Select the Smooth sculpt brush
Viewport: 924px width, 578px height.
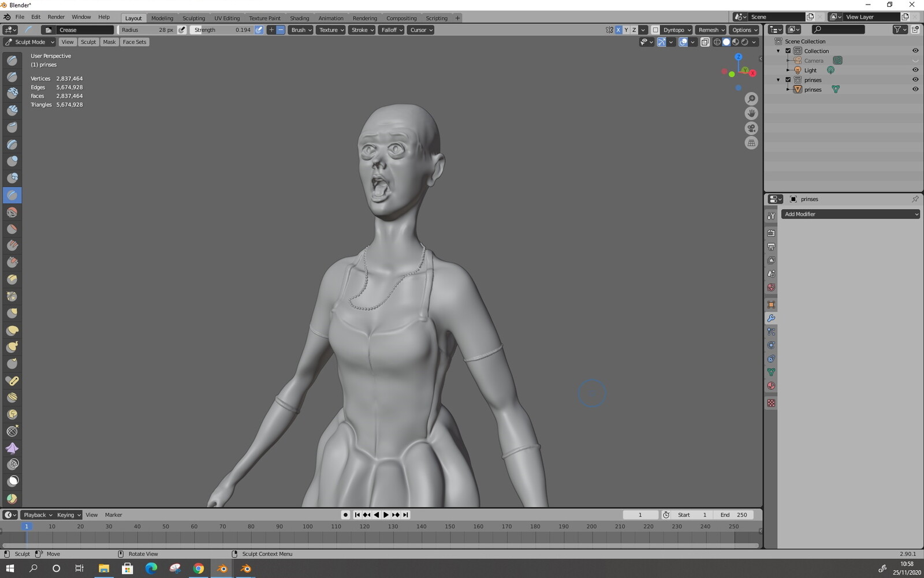pyautogui.click(x=12, y=212)
